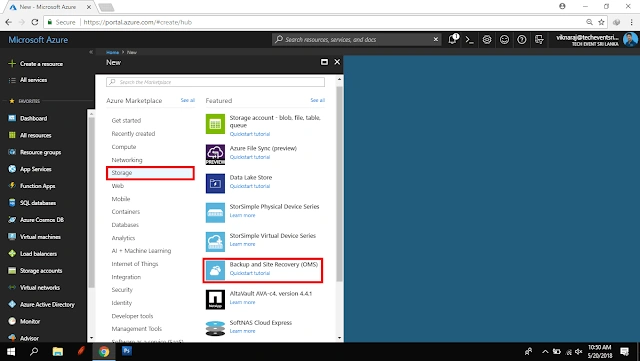Click Backup and Site Recovery icon
This screenshot has width=640, height=361.
click(215, 271)
